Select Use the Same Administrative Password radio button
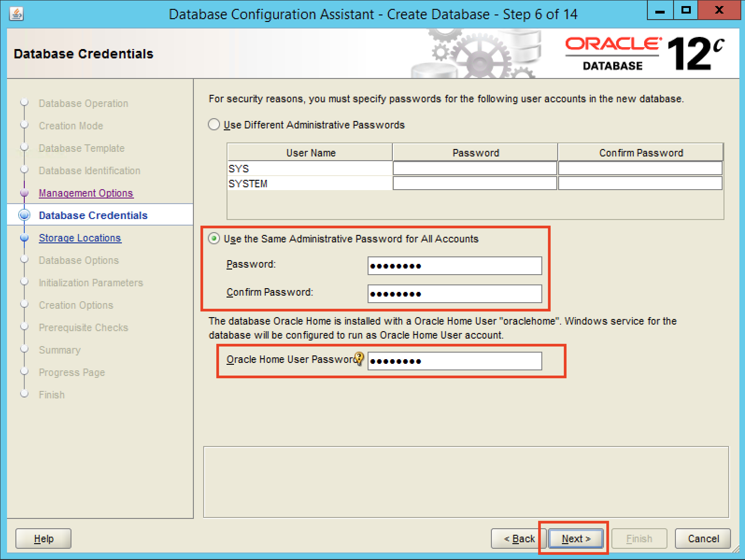This screenshot has width=745, height=560. click(214, 239)
